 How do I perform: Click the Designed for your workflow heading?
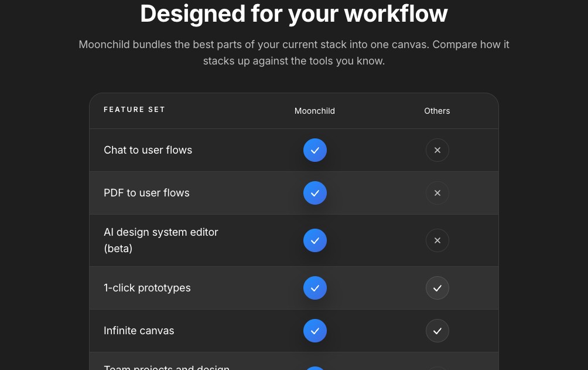pos(294,13)
